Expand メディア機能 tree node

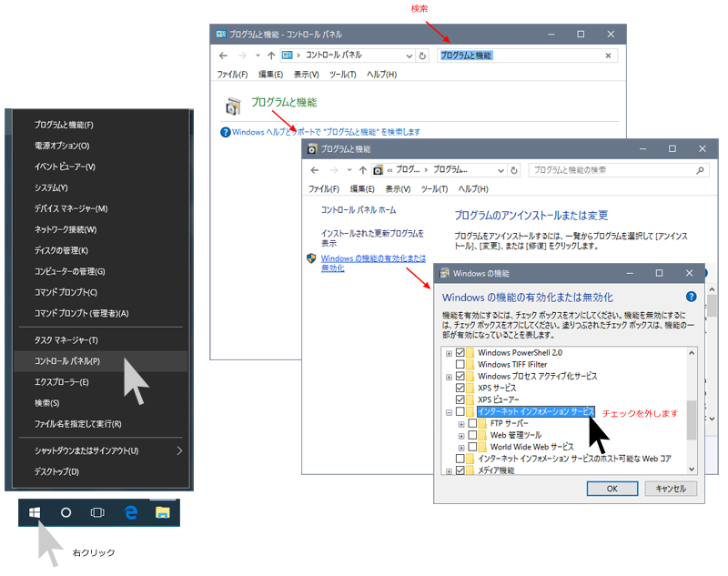[449, 471]
